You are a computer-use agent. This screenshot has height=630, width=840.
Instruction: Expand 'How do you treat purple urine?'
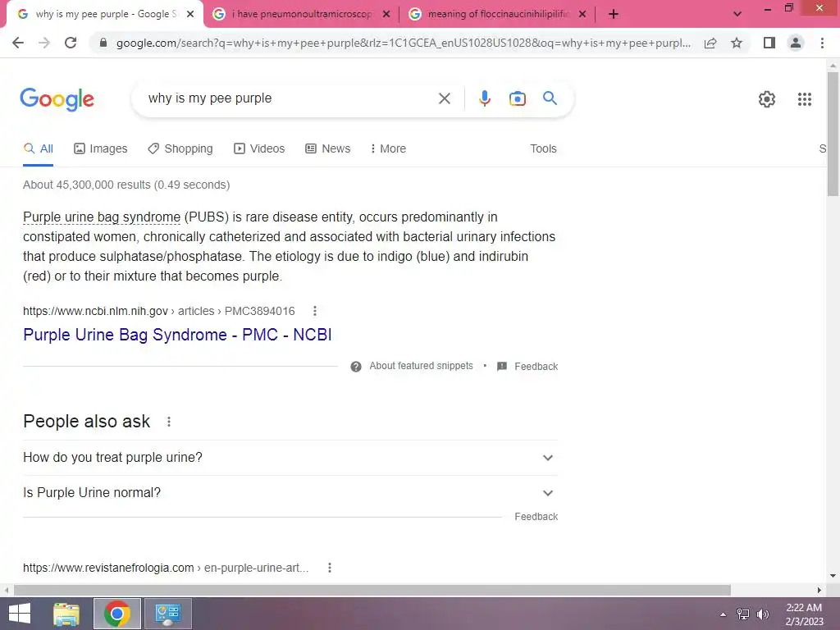pos(290,458)
